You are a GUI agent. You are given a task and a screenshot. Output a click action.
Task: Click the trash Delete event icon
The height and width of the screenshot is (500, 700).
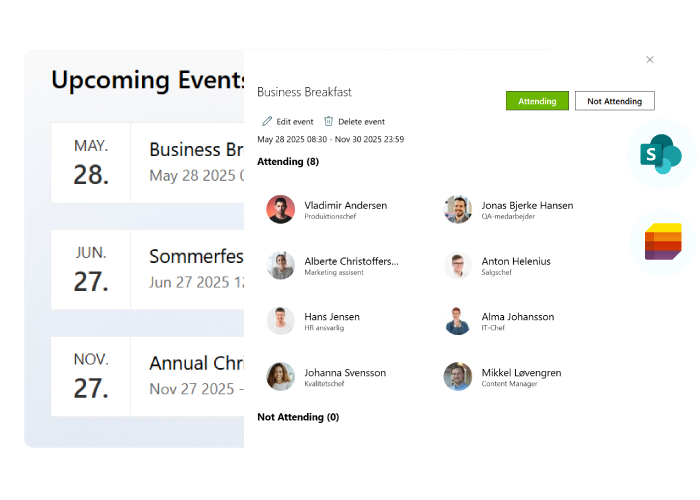[x=329, y=121]
